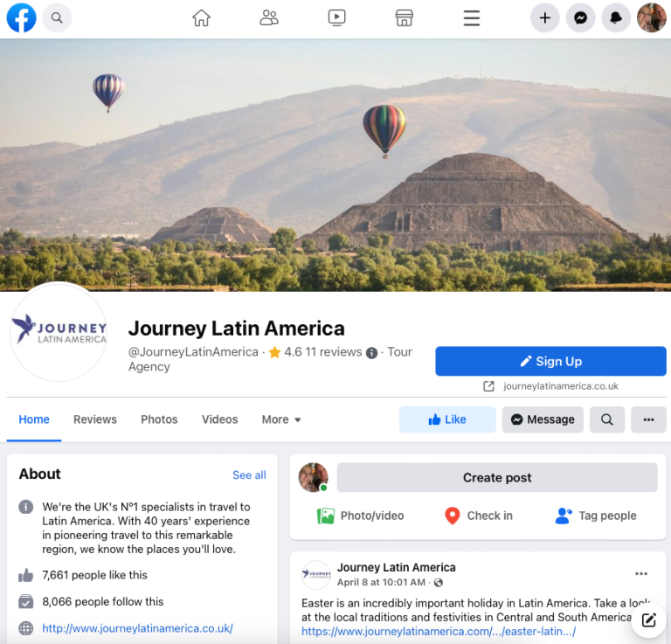The height and width of the screenshot is (644, 671).
Task: Click the follow icon beside 8,066 followers
Action: [25, 602]
